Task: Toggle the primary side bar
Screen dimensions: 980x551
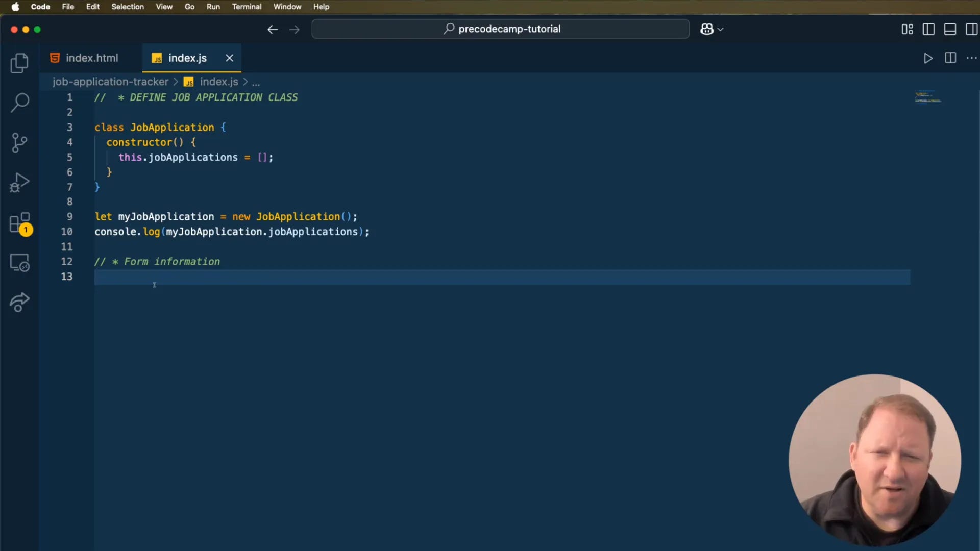Action: pos(928,29)
